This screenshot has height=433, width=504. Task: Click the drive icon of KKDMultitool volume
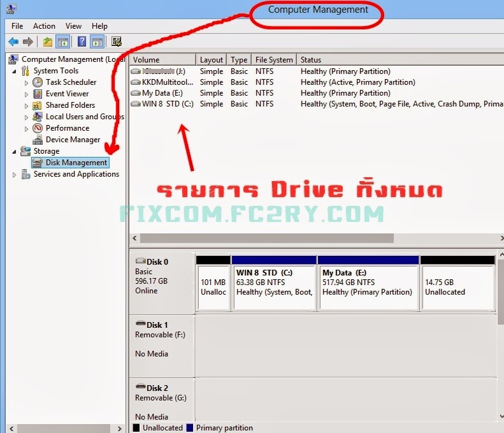tap(136, 82)
